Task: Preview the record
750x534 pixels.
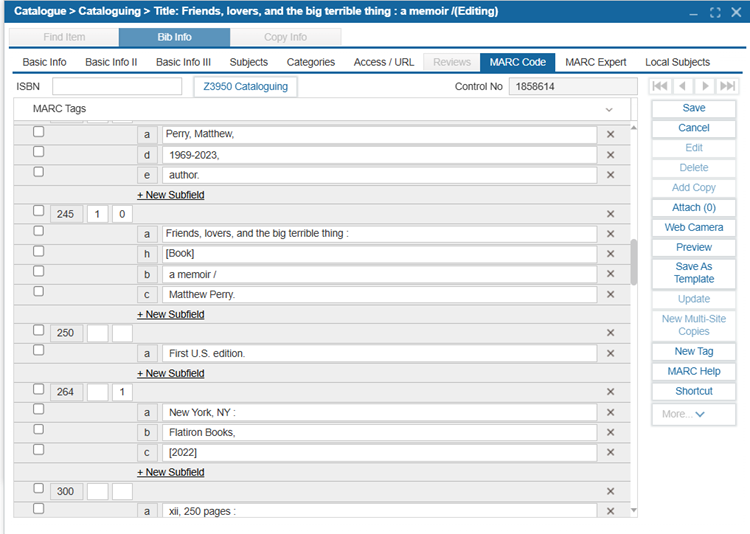Action: pos(694,247)
